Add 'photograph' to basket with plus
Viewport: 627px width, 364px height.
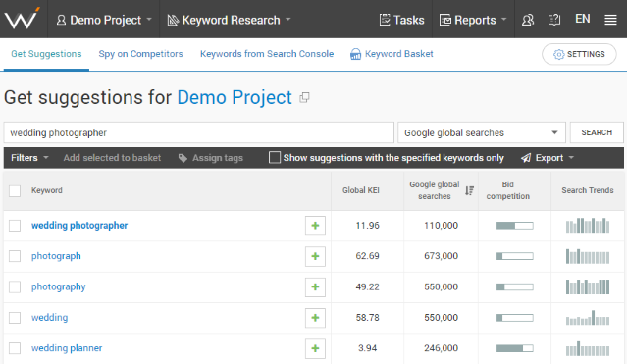coord(315,256)
